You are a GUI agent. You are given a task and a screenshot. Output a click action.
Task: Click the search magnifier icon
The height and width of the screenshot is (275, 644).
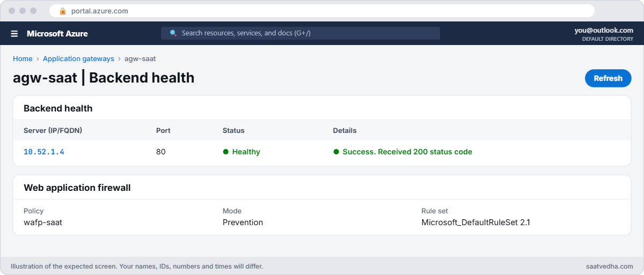coord(173,33)
